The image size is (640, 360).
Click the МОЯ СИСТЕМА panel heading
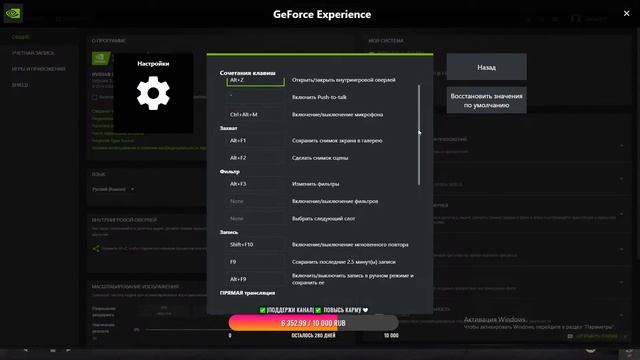coord(386,41)
